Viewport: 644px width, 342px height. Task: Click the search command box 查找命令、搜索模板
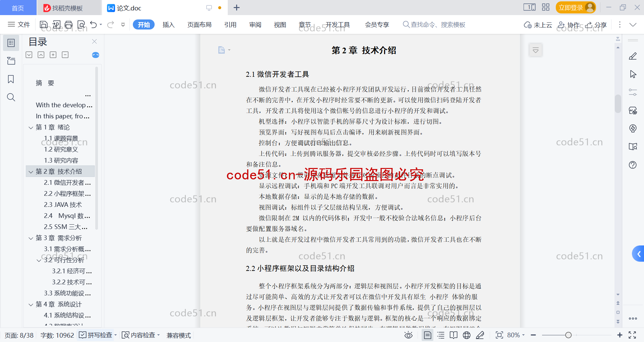(434, 24)
